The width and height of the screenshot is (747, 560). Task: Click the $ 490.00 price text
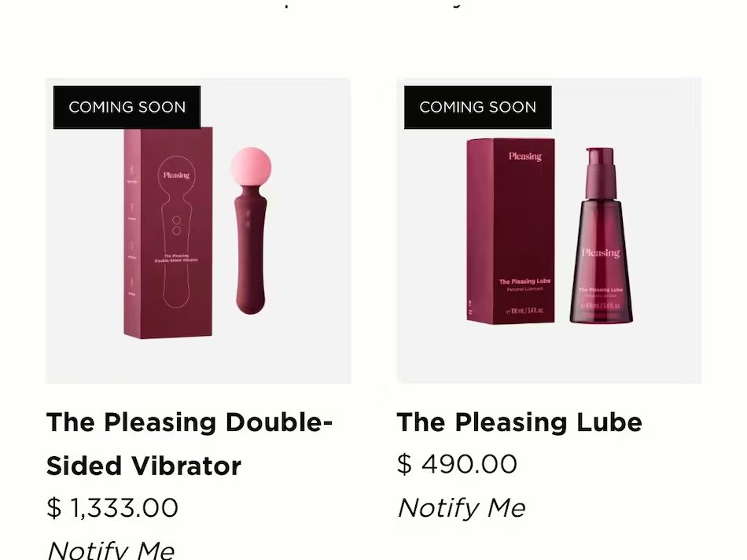pos(457,464)
